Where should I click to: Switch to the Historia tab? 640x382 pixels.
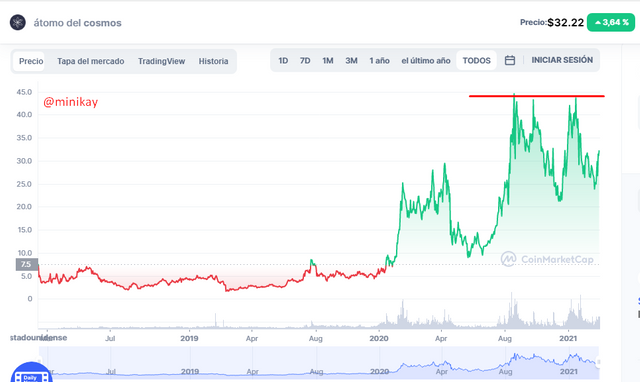pyautogui.click(x=213, y=61)
